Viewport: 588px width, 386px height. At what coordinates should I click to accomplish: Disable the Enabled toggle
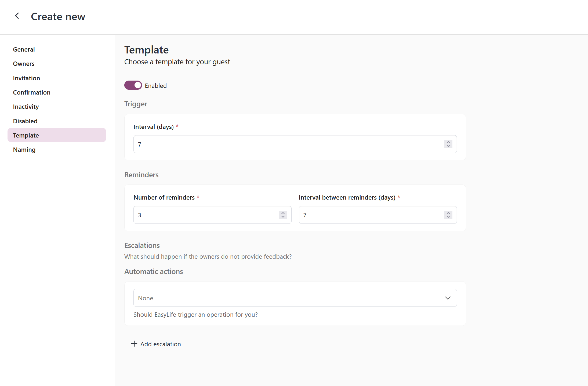[133, 85]
